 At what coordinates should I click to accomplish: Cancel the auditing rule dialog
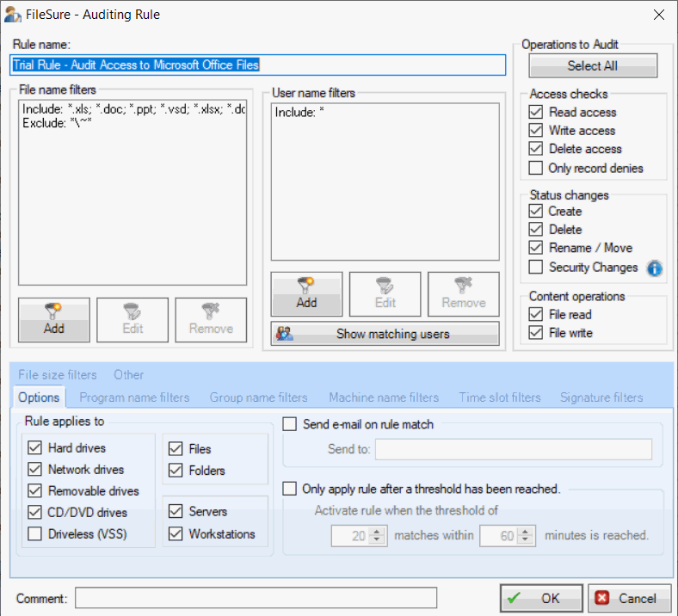630,598
